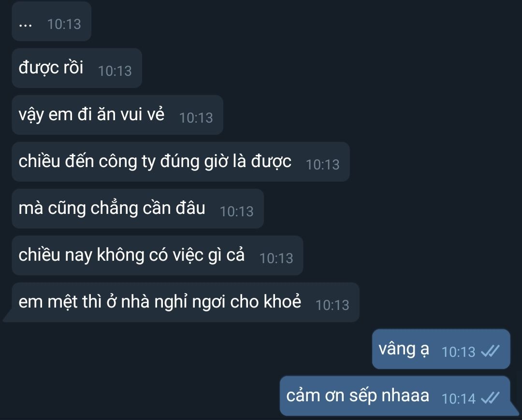Tap the "vậy em đi ăn vui vẻ" message
The height and width of the screenshot is (420, 522).
tap(117, 115)
